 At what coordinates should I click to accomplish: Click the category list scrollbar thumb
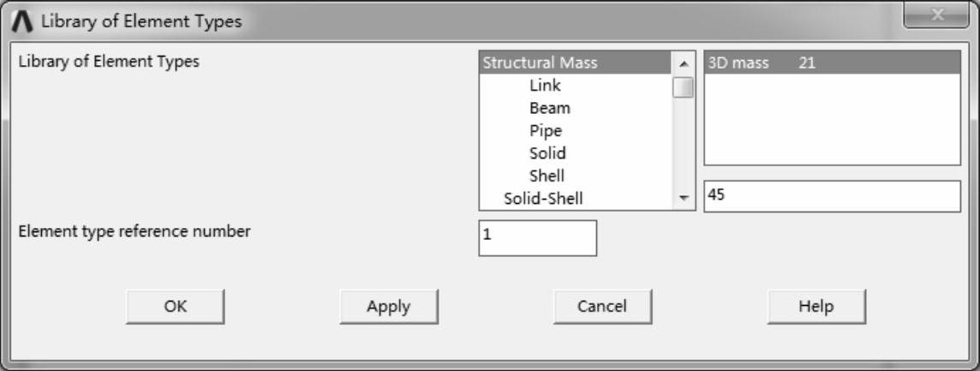(683, 87)
